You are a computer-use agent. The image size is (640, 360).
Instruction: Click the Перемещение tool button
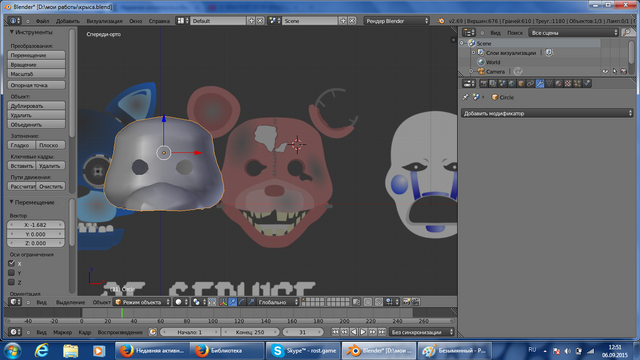[36, 55]
